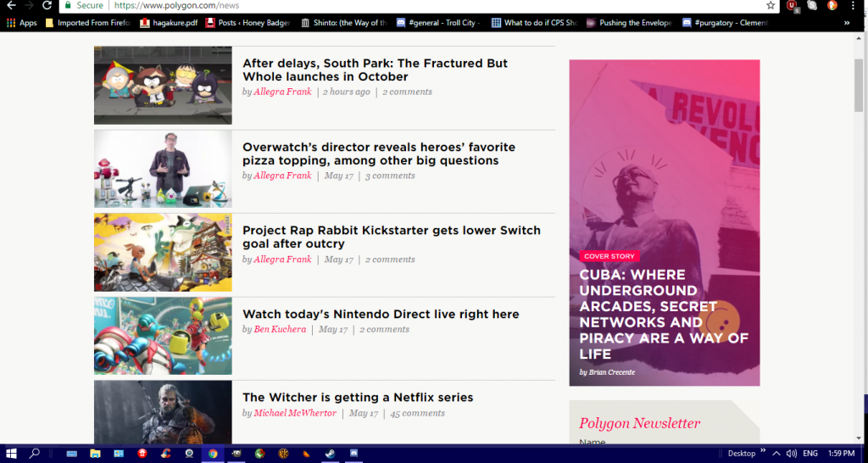The width and height of the screenshot is (868, 463).
Task: Open the South Park Fractured But Whole headline
Action: coord(375,70)
